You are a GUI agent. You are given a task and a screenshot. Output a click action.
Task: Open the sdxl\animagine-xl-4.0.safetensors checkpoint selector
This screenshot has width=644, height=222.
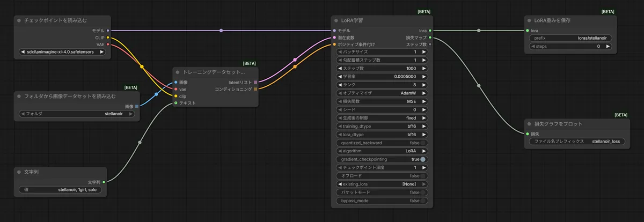[x=62, y=52]
